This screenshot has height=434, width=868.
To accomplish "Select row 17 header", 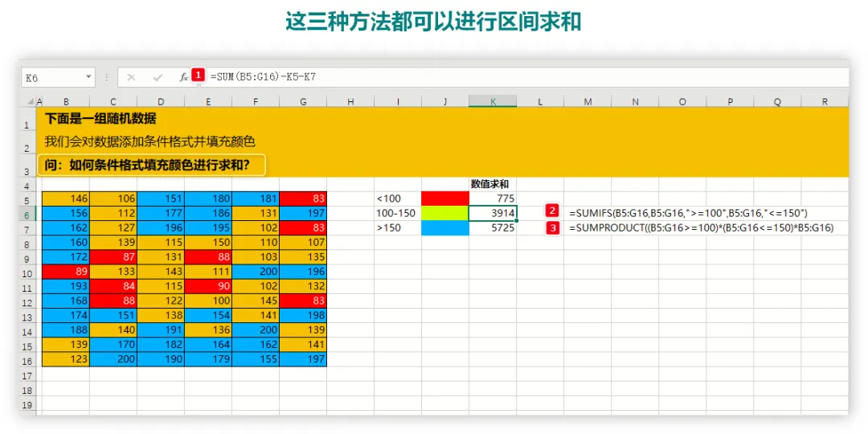I will [x=27, y=376].
